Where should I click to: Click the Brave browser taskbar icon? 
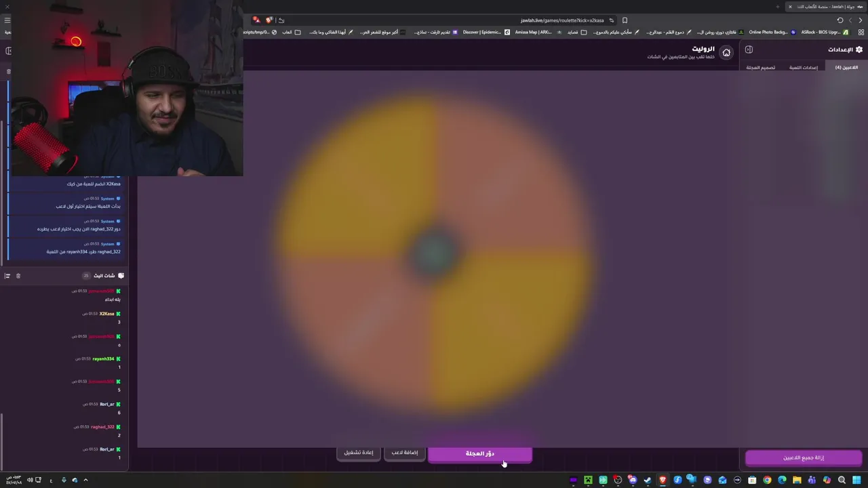pos(663,480)
